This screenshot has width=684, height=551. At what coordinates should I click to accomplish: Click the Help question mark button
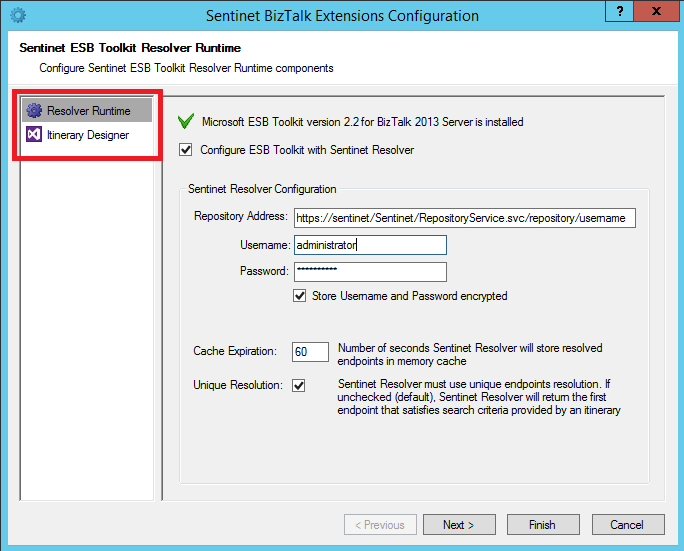tap(620, 13)
